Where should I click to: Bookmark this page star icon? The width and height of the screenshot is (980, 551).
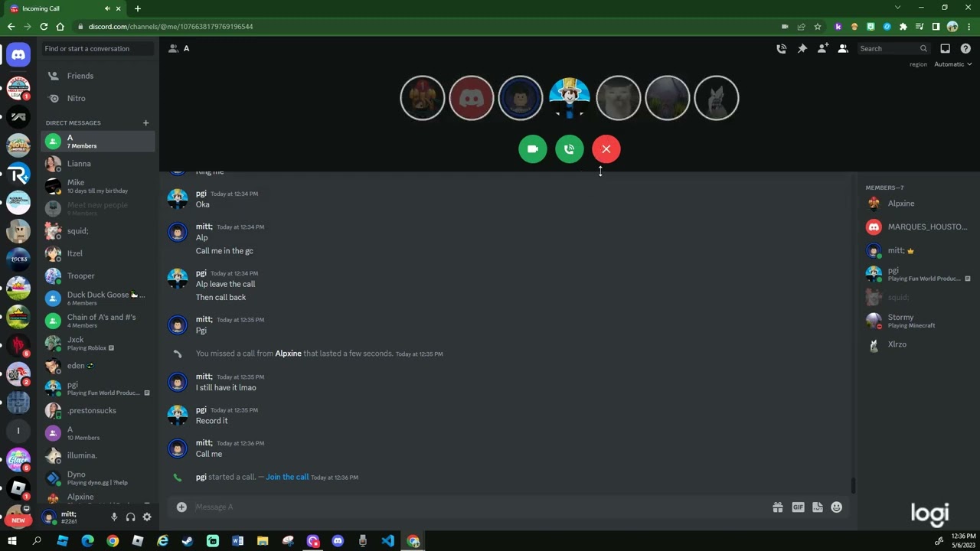pos(818,26)
